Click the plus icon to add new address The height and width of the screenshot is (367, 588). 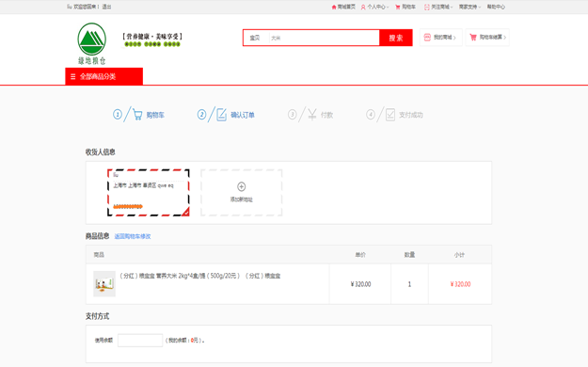point(242,186)
